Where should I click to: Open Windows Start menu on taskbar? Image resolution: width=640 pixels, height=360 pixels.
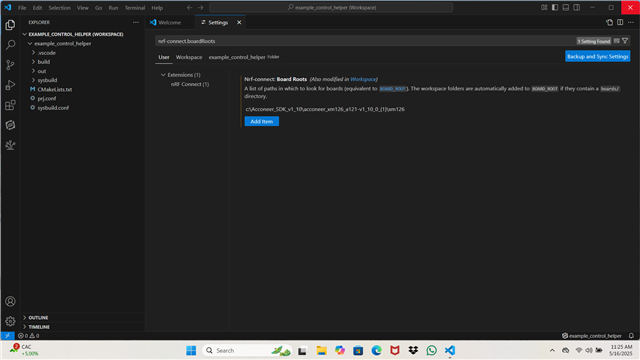pyautogui.click(x=191, y=350)
